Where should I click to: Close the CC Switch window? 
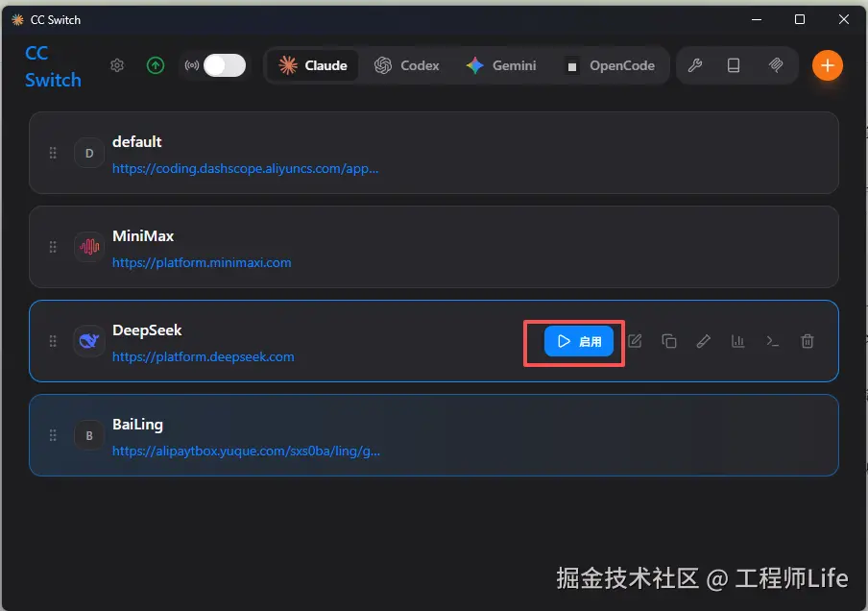(843, 19)
